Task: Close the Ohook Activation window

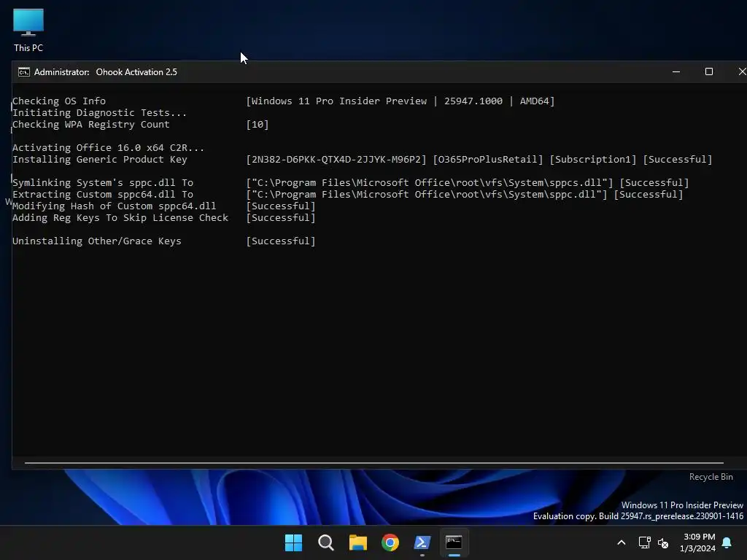Action: (x=741, y=72)
